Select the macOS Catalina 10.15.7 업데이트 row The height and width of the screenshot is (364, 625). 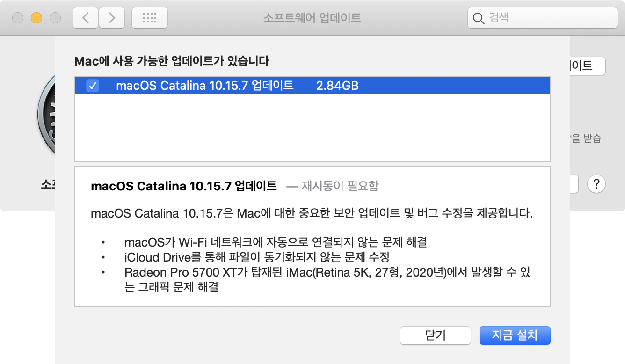click(312, 86)
